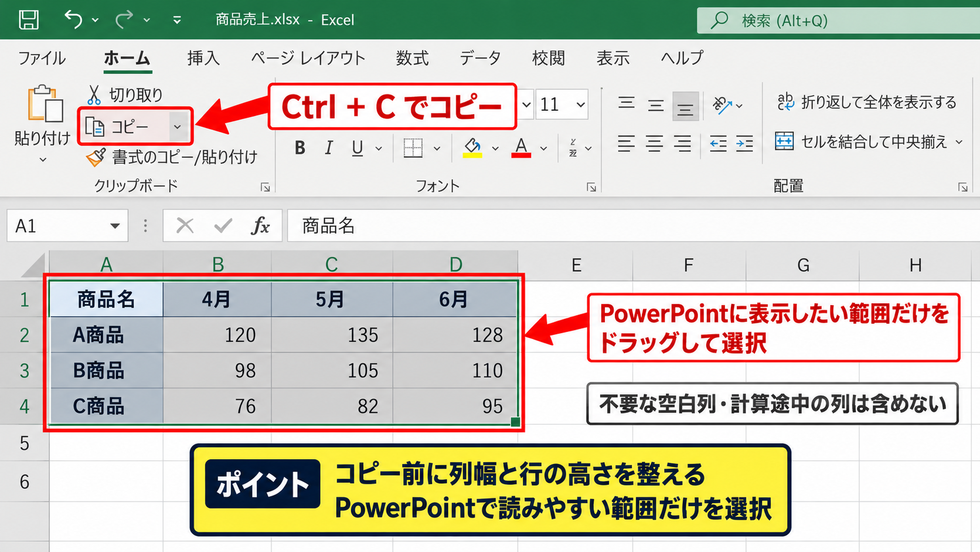Click the Save icon in title bar

click(28, 19)
